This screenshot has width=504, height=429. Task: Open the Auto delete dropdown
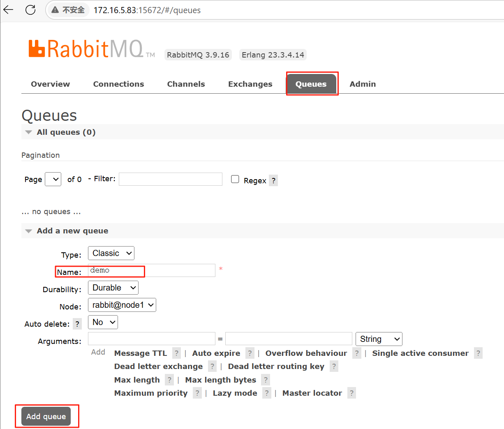coord(103,322)
